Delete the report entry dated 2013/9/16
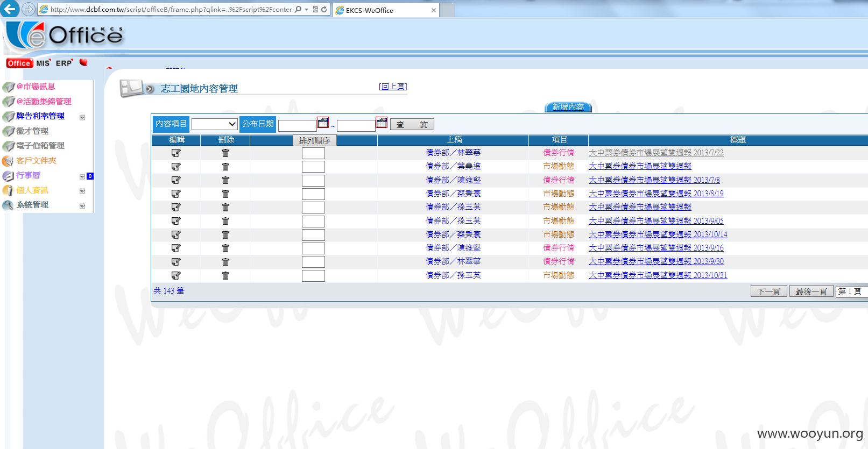Image resolution: width=868 pixels, height=449 pixels. [x=225, y=248]
